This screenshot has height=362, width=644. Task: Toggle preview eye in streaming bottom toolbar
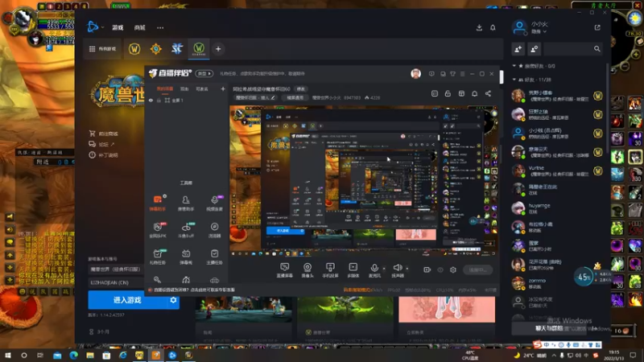click(440, 270)
